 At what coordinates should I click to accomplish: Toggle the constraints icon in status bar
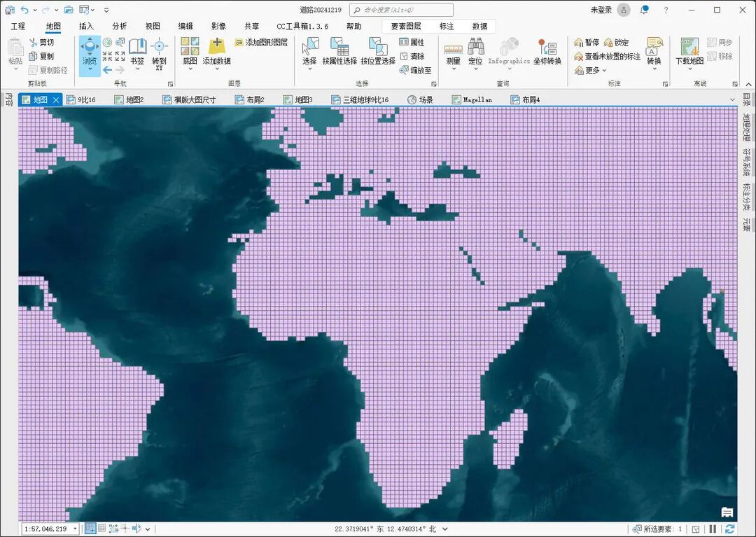(x=113, y=529)
